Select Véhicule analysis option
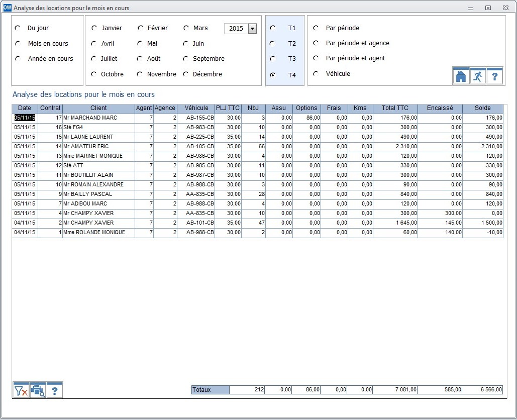 316,73
